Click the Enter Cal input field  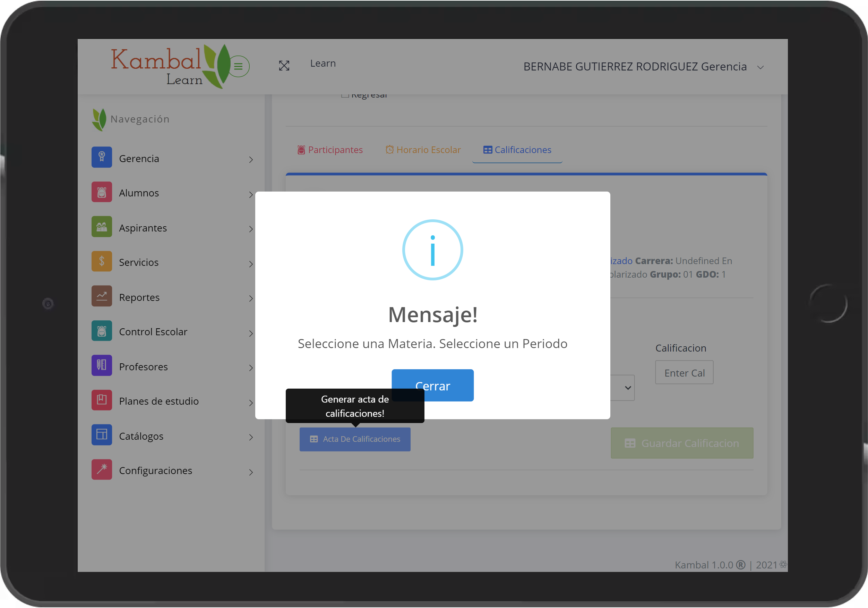pyautogui.click(x=684, y=372)
